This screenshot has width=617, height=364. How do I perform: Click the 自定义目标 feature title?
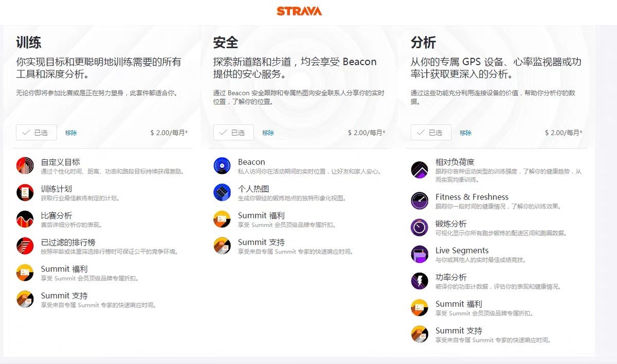pyautogui.click(x=61, y=162)
